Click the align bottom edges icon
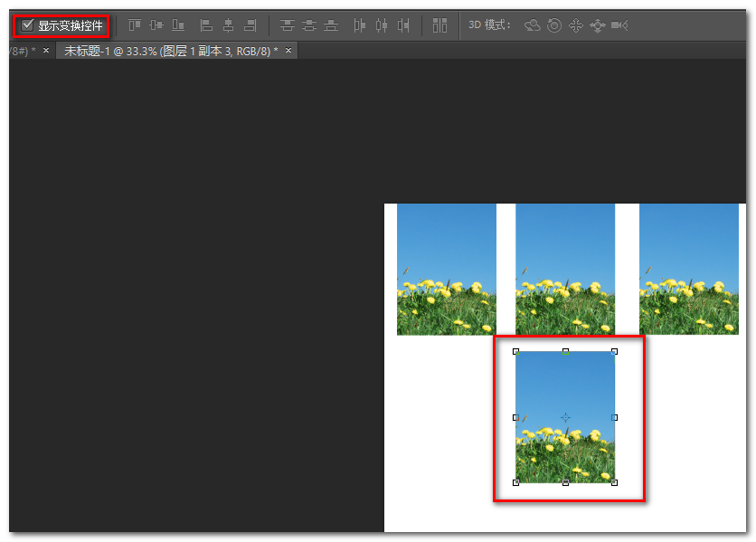 tap(178, 24)
